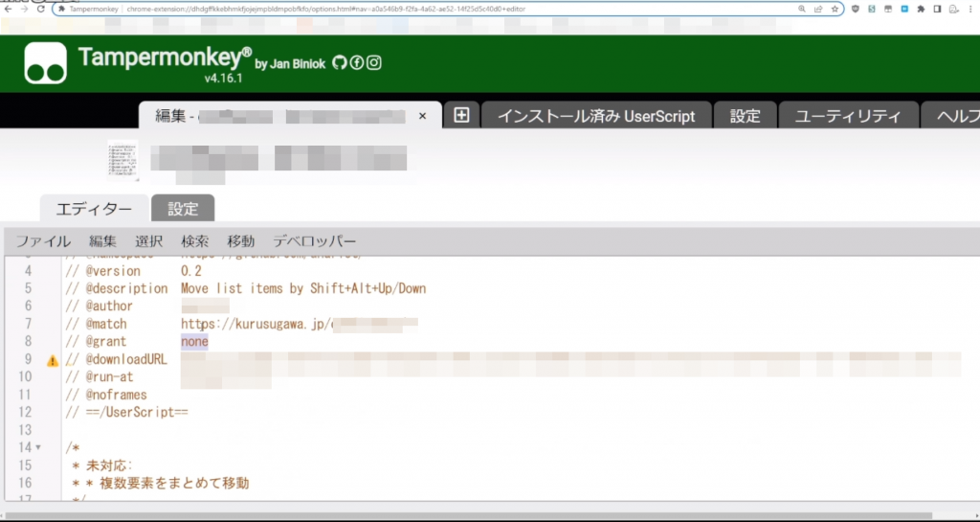Click the script thumbnail icon
The width and height of the screenshot is (980, 522).
pyautogui.click(x=122, y=160)
